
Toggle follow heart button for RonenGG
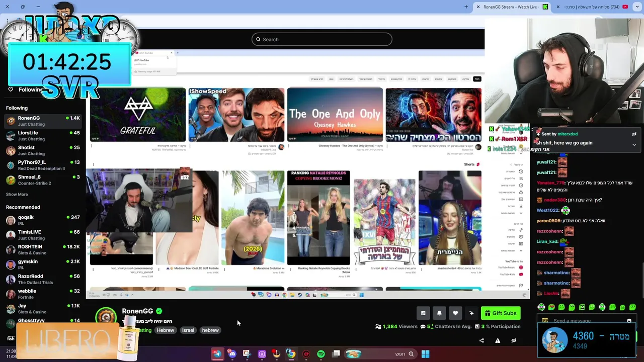(455, 313)
